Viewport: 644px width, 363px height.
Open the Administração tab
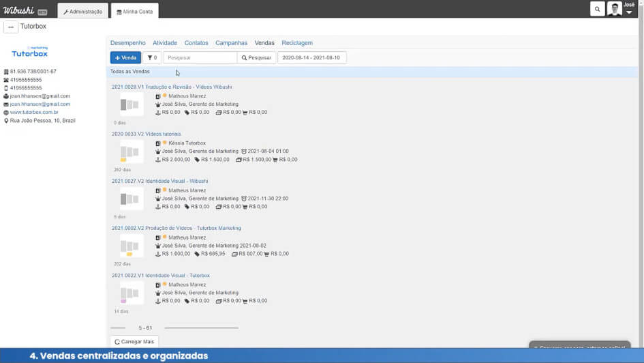click(83, 11)
